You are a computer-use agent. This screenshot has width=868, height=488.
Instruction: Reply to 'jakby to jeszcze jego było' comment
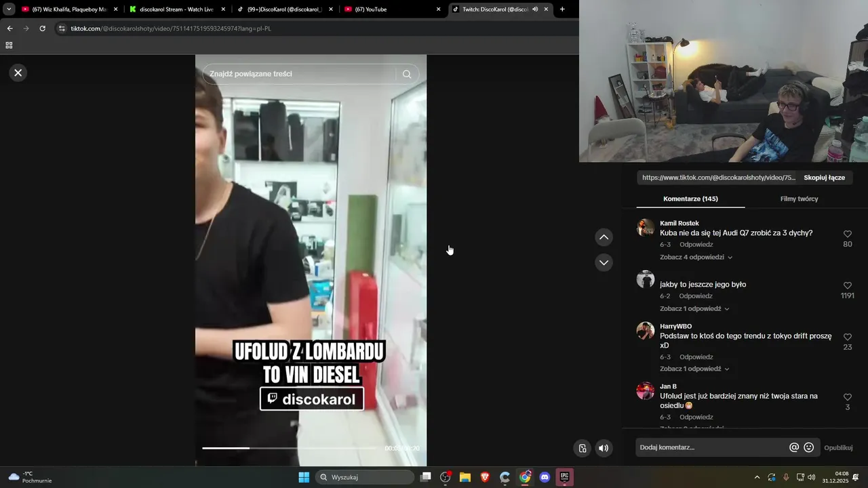click(696, 296)
